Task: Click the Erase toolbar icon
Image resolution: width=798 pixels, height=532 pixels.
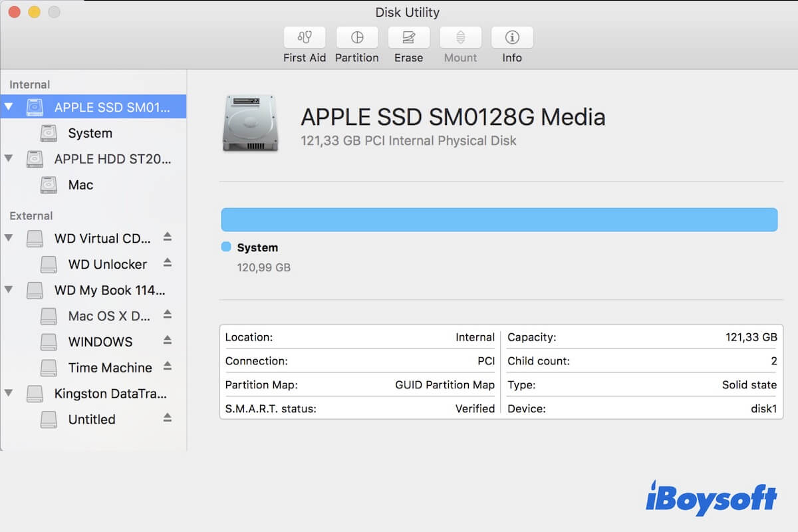Action: coord(408,37)
